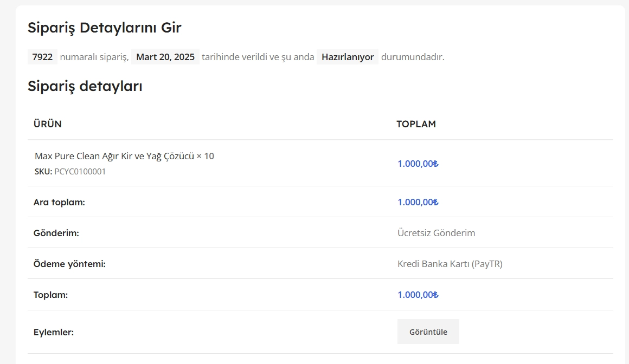Click the Eylemler: row label
The height and width of the screenshot is (364, 629).
[x=53, y=332]
